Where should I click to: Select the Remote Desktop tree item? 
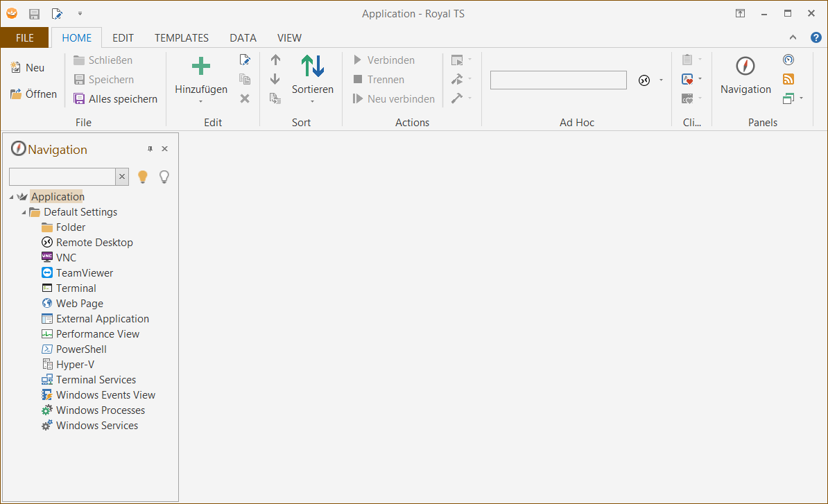click(94, 243)
